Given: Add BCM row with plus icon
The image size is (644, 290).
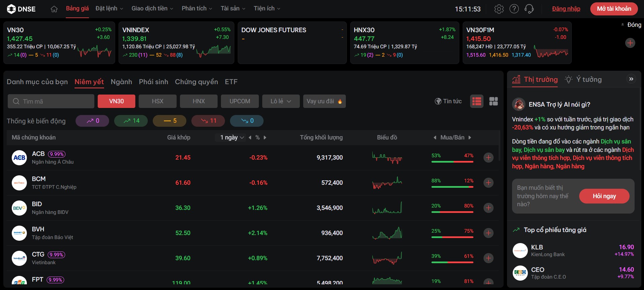Looking at the screenshot, I should pyautogui.click(x=489, y=183).
